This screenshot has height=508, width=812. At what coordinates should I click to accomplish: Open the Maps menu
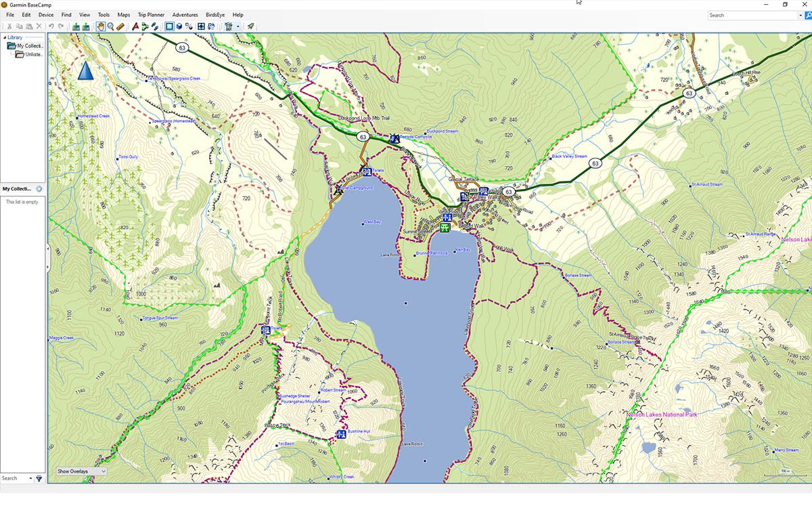[x=124, y=14]
